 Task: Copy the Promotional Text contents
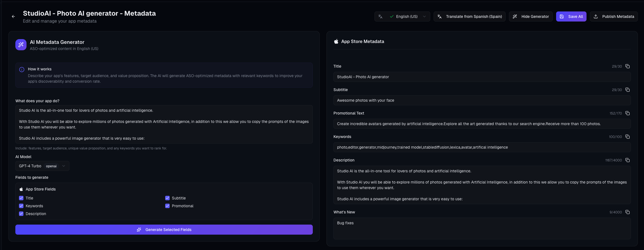click(x=628, y=113)
